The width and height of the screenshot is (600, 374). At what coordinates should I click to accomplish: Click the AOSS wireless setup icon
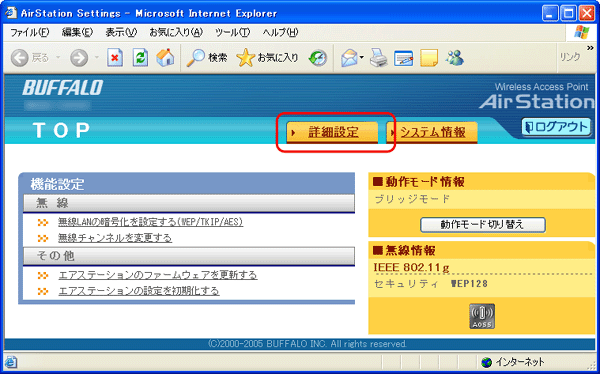482,316
